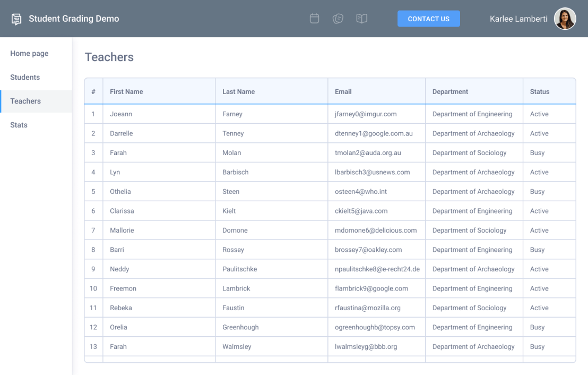Click the Karlee Lamberti user name
The image size is (588, 375).
pyautogui.click(x=518, y=19)
